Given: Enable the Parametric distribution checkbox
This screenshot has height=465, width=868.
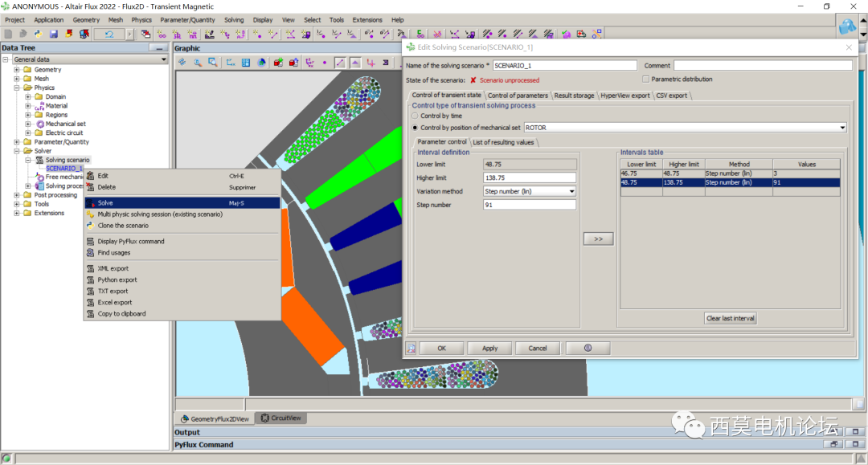Looking at the screenshot, I should (x=646, y=80).
